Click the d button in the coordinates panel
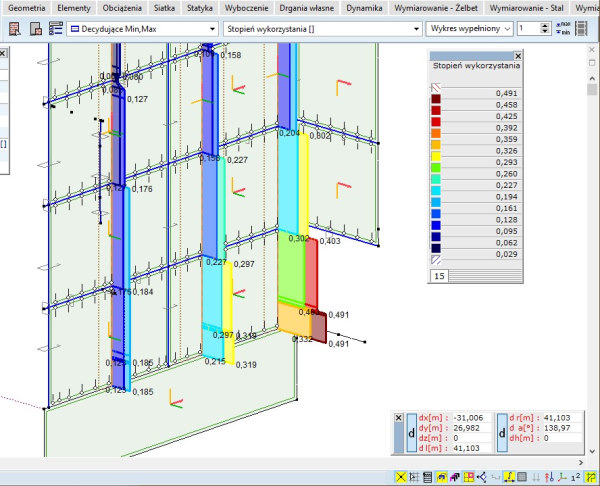 (411, 432)
